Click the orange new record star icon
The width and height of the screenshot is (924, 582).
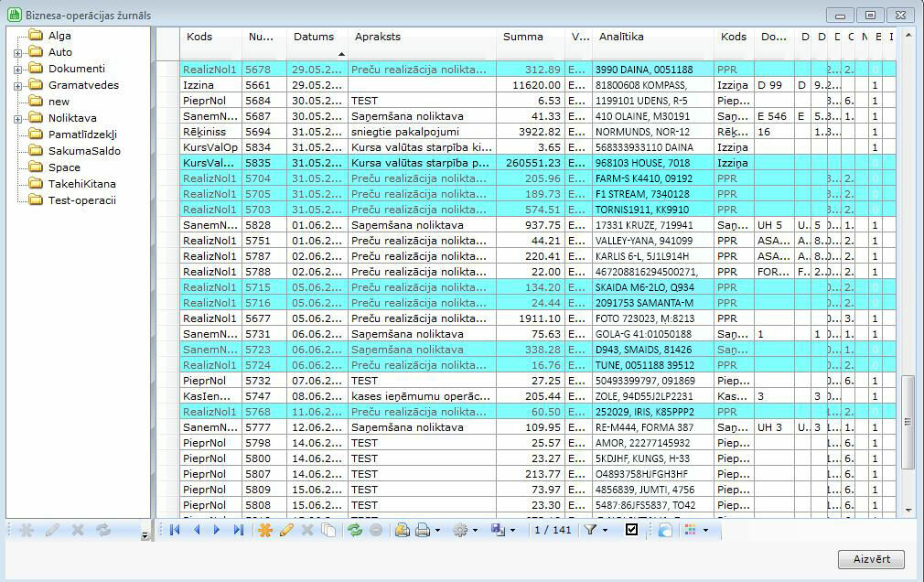click(265, 530)
